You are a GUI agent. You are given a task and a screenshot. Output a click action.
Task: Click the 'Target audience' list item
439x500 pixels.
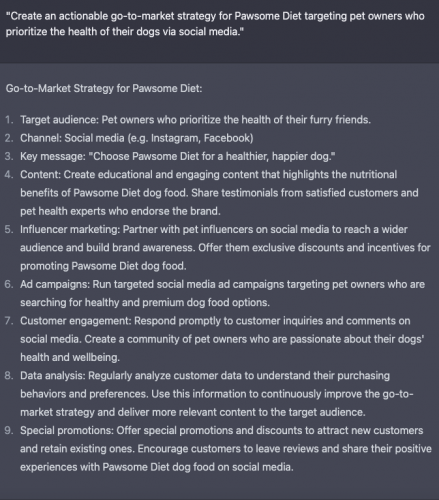click(x=195, y=120)
